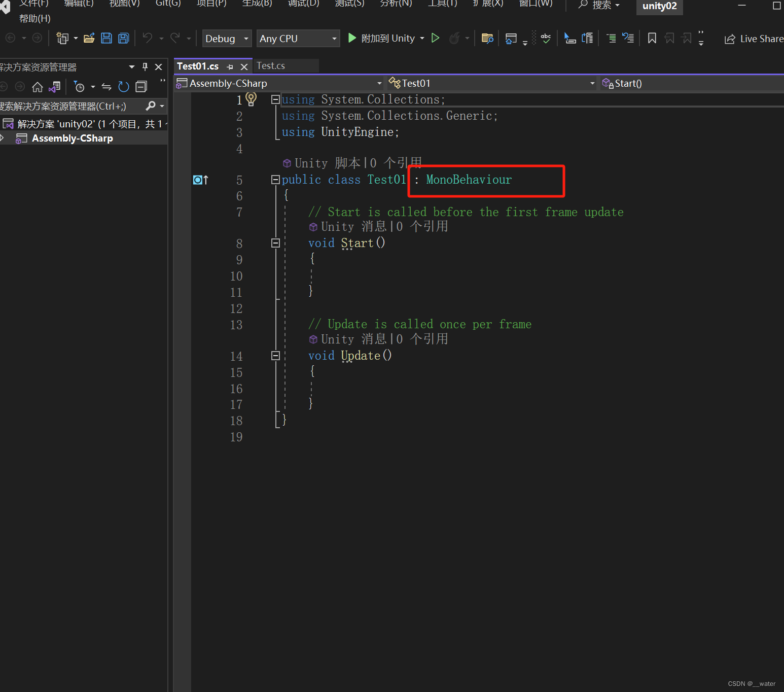Click the Home icon in Solution Explorer
The image size is (784, 692).
click(x=38, y=86)
